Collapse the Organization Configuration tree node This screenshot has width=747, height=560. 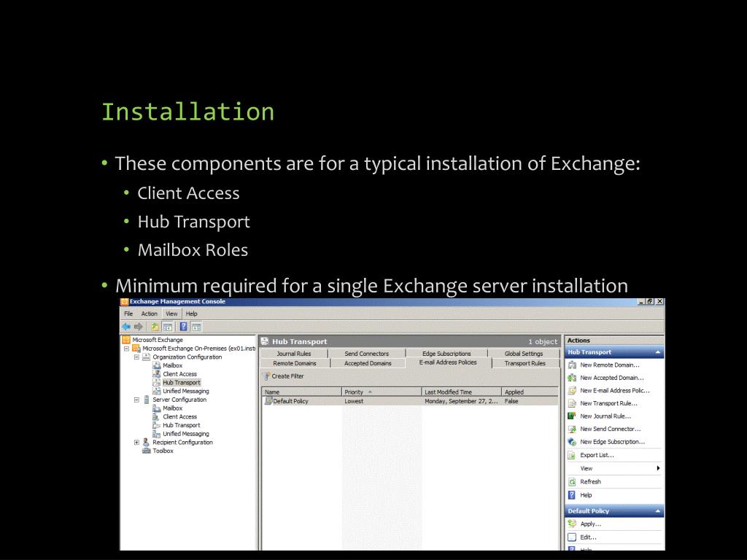point(136,357)
